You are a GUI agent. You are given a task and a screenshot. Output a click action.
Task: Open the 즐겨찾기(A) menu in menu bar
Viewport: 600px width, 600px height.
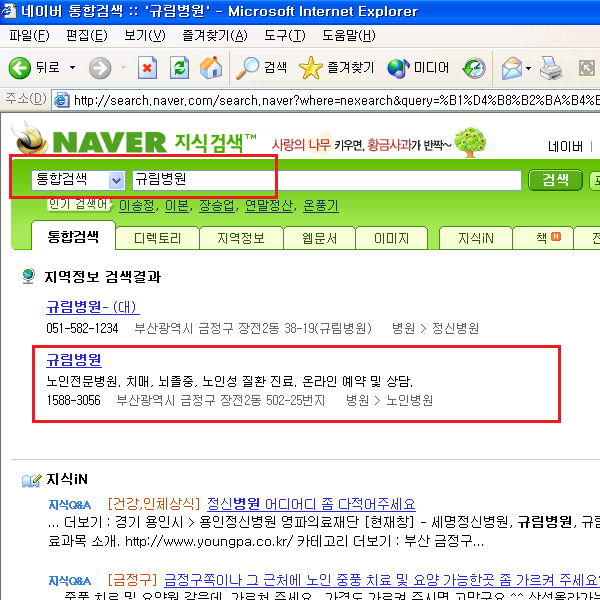coord(214,36)
